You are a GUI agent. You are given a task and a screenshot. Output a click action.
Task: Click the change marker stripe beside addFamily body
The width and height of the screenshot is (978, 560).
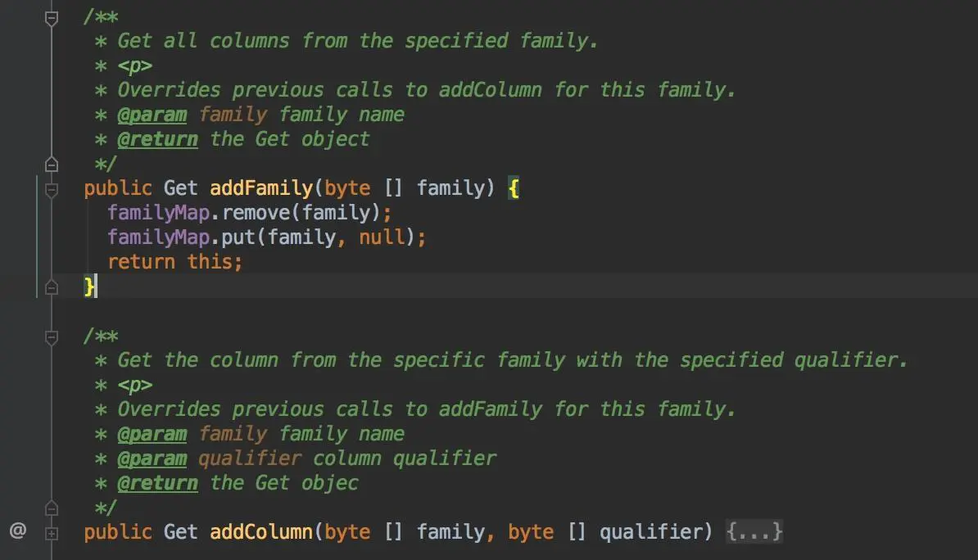click(x=37, y=237)
